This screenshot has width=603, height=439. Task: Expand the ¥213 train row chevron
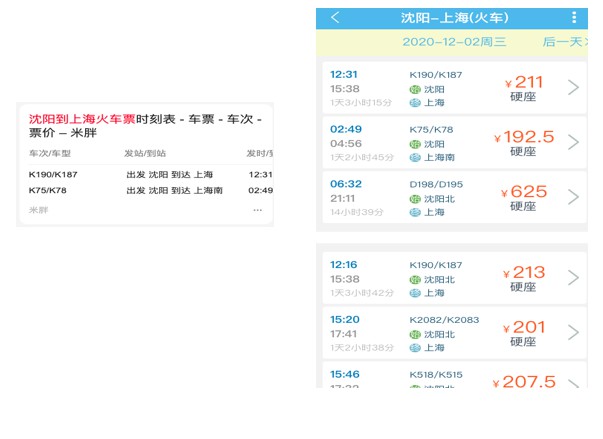[573, 278]
